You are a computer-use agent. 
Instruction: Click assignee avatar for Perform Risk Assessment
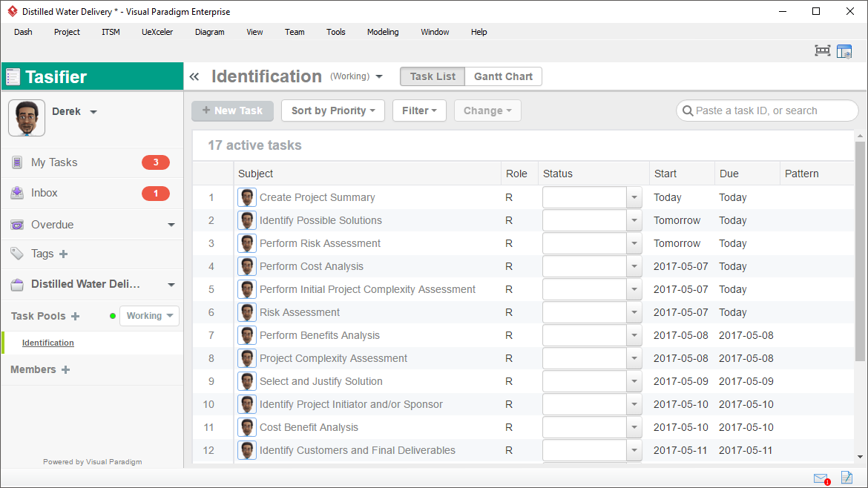[247, 243]
